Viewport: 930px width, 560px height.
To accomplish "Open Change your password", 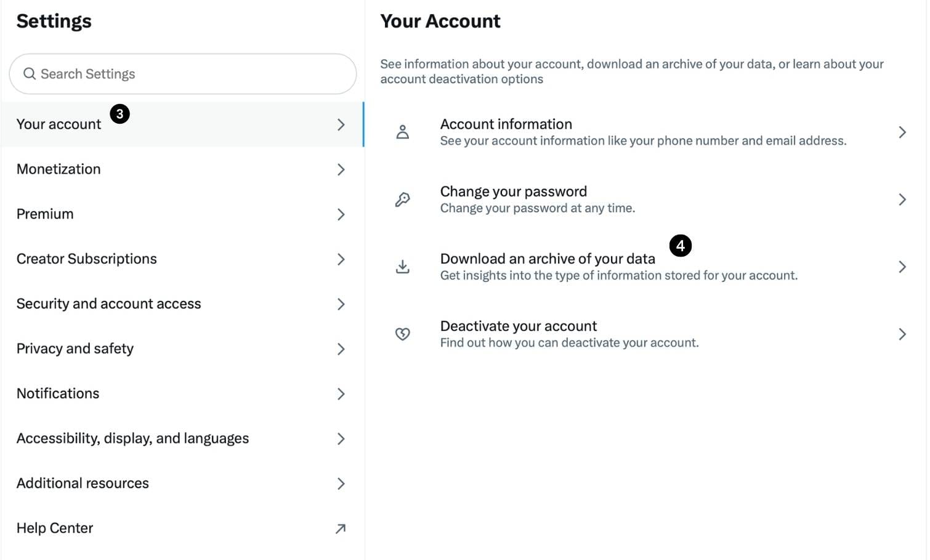I will click(513, 191).
